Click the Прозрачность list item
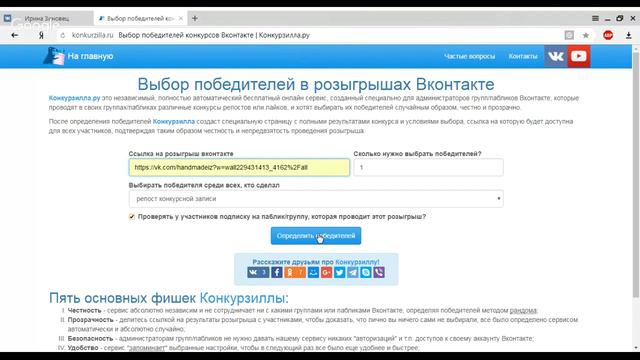The width and height of the screenshot is (640, 360). [x=323, y=324]
